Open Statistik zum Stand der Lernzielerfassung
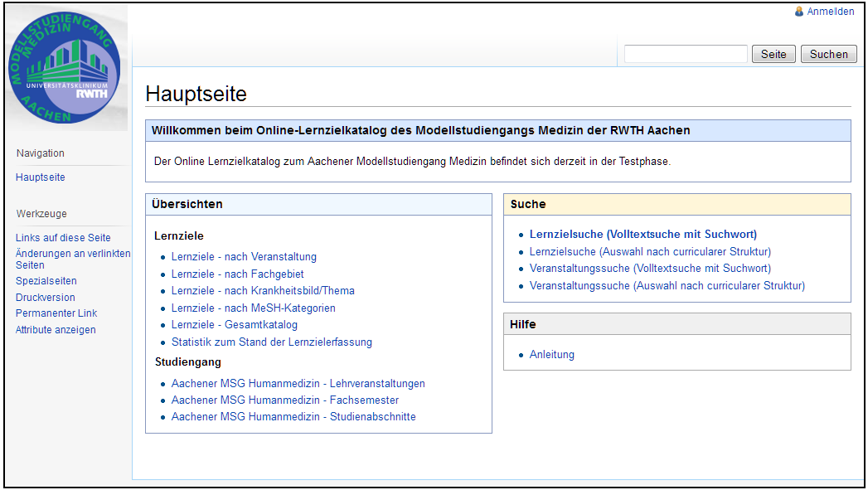This screenshot has width=868, height=490. tap(271, 342)
